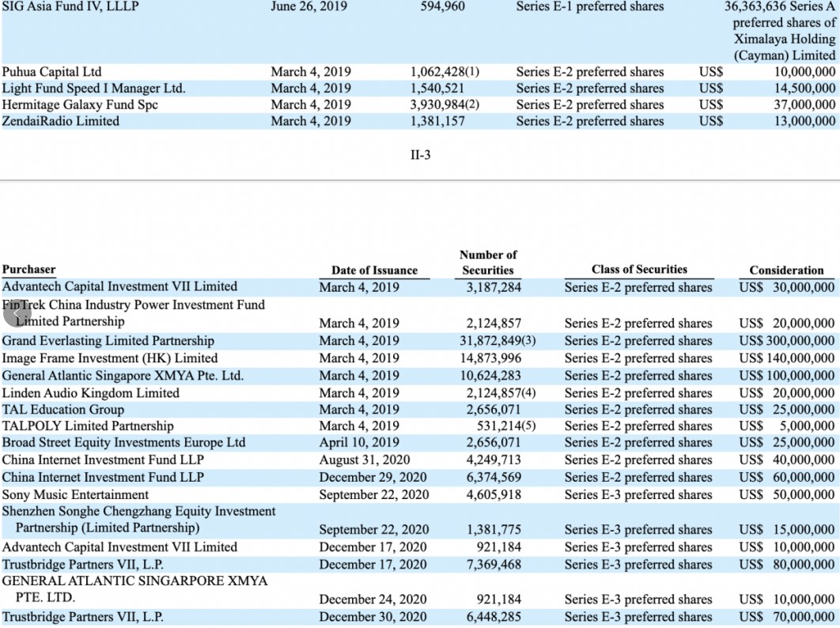Click the '531,214(5)' securities value
The height and width of the screenshot is (628, 840).
click(506, 426)
